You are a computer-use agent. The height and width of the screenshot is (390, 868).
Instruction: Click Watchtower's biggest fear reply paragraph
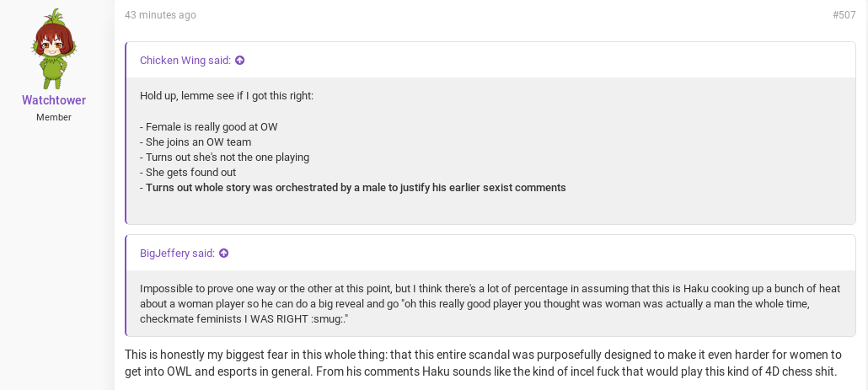click(x=483, y=363)
